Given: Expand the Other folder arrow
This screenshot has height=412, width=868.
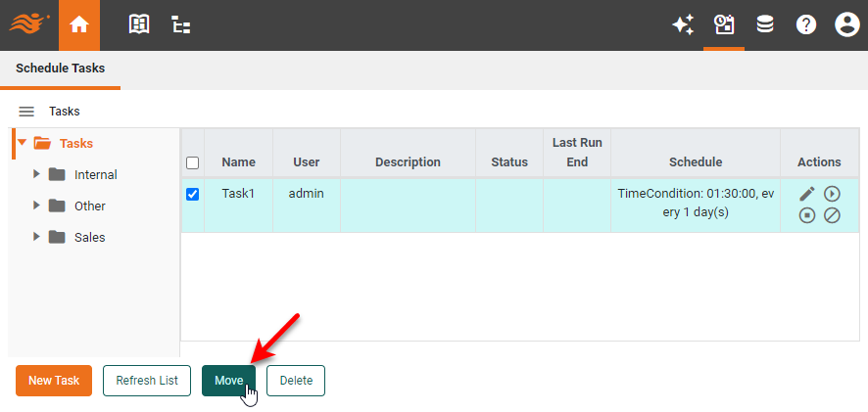Looking at the screenshot, I should click(x=37, y=206).
